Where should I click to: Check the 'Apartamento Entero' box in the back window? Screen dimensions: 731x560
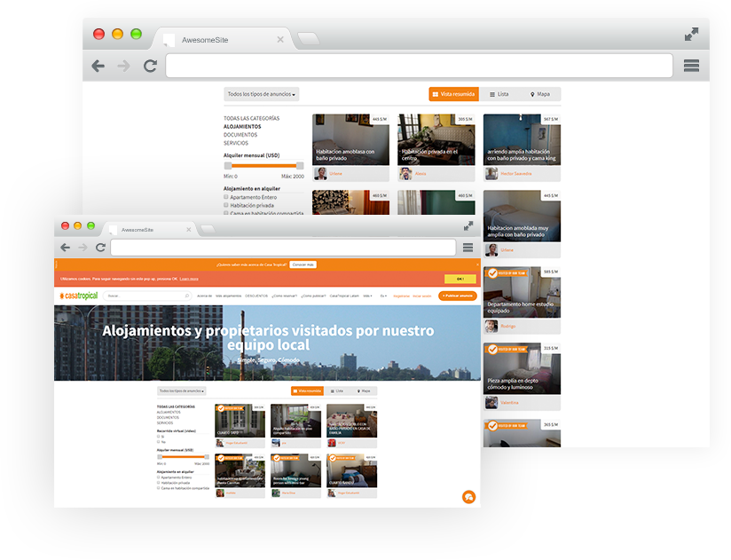pos(226,197)
